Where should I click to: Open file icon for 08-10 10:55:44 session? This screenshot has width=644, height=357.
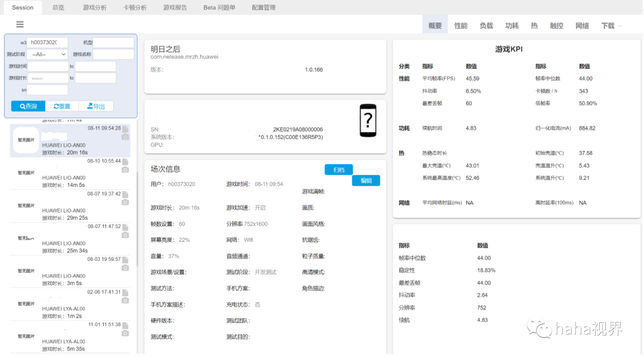pos(125,162)
